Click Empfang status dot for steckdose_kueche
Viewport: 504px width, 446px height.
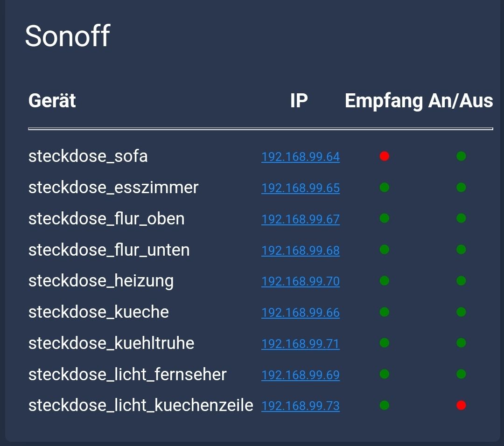(x=385, y=312)
